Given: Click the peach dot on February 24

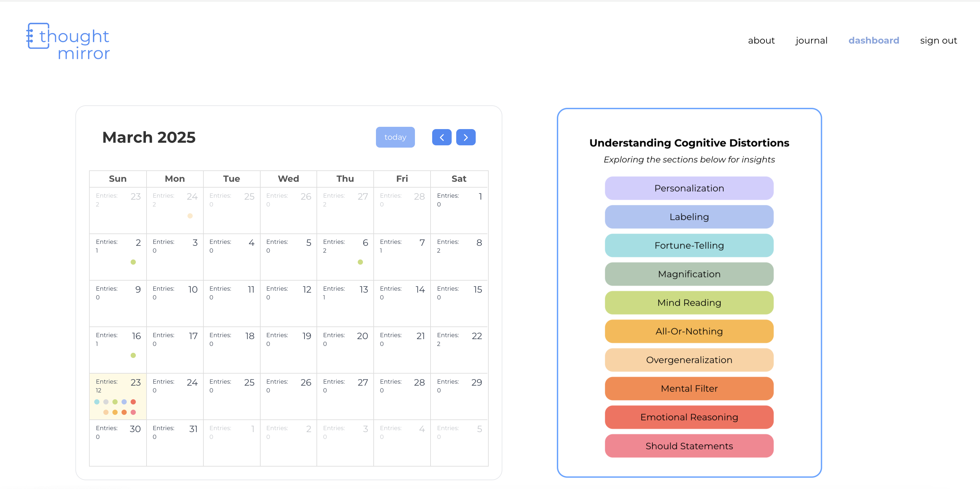Looking at the screenshot, I should coord(190,216).
